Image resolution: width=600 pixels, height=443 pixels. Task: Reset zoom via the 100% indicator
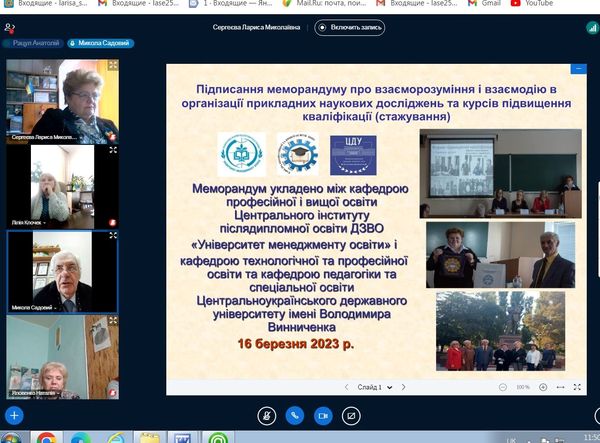523,386
